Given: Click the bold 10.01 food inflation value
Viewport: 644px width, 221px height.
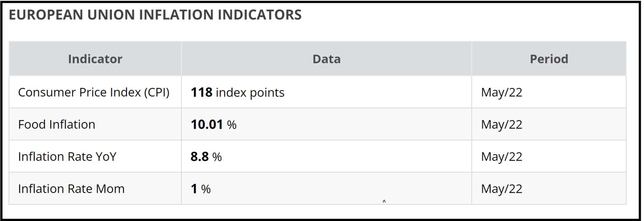Looking at the screenshot, I should tap(206, 125).
